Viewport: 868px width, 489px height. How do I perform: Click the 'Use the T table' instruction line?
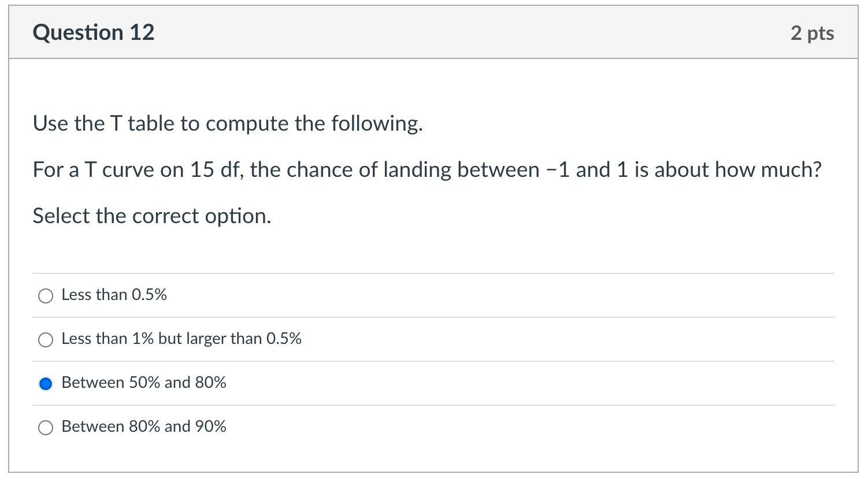(228, 123)
